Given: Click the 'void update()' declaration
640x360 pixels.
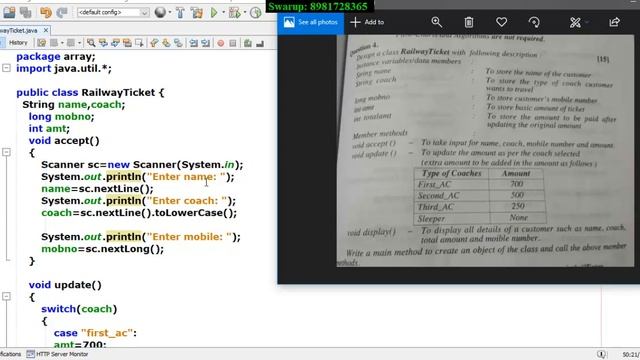Looking at the screenshot, I should click(x=65, y=285).
